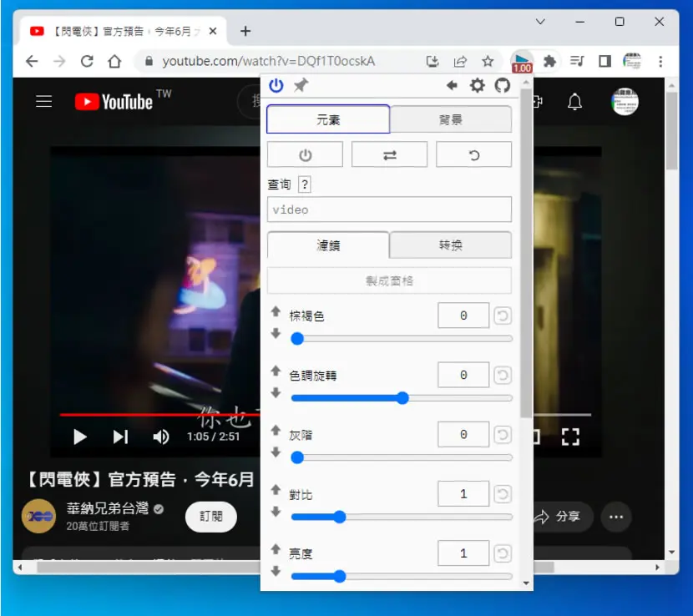Click the video query input field
This screenshot has width=693, height=616.
pos(389,210)
